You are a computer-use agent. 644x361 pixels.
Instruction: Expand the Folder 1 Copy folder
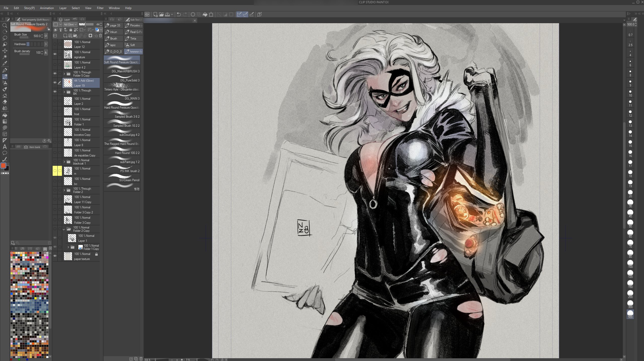(68, 247)
